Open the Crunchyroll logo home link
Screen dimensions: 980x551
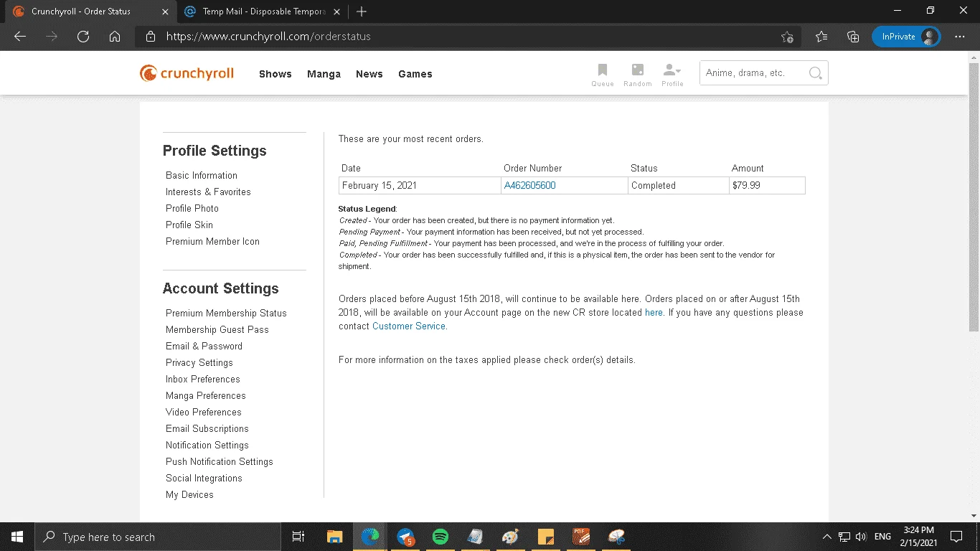tap(187, 73)
